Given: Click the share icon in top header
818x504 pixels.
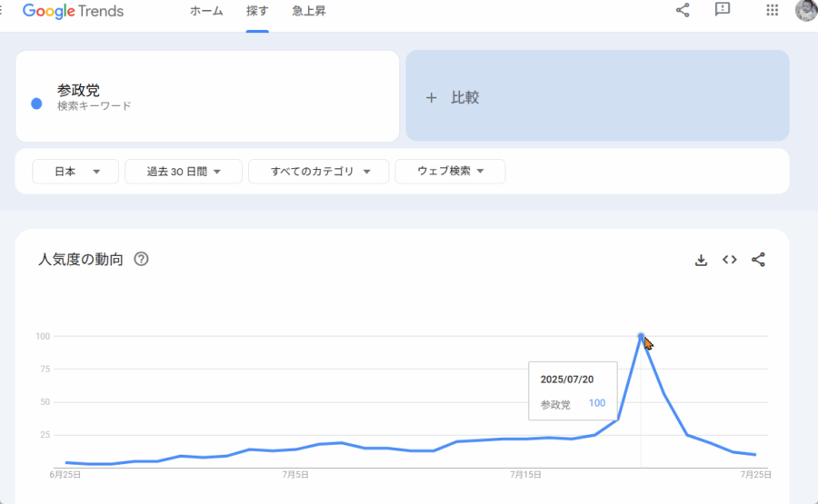Looking at the screenshot, I should point(683,11).
